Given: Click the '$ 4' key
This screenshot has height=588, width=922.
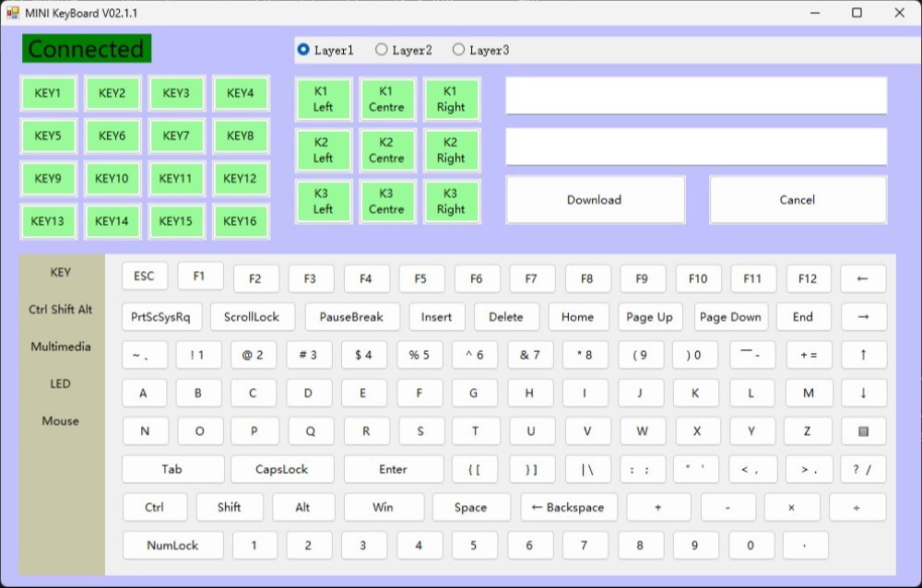Looking at the screenshot, I should point(364,355).
